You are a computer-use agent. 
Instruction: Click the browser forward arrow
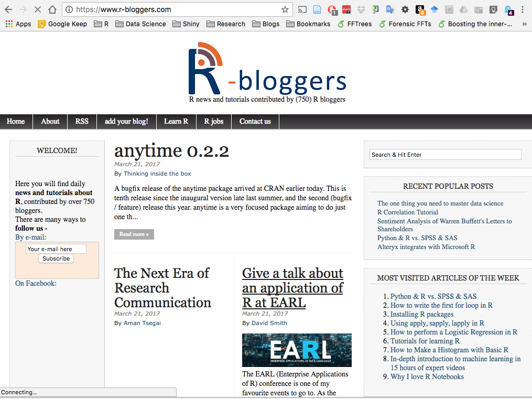tap(23, 9)
